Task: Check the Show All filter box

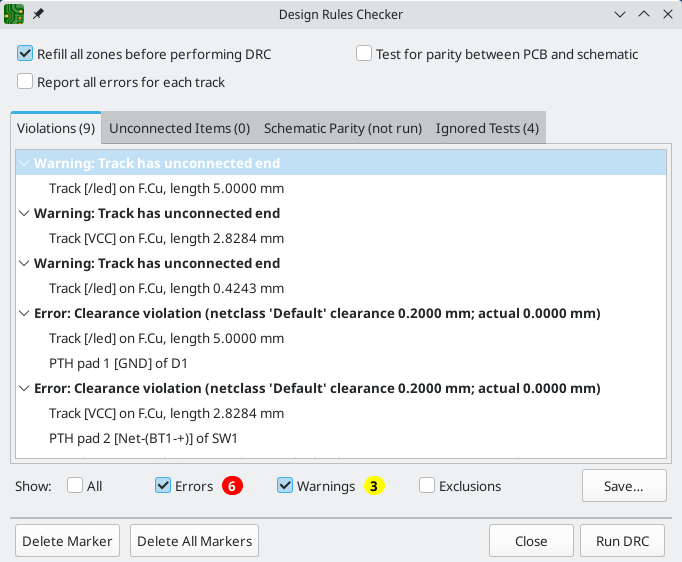Action: pyautogui.click(x=75, y=486)
